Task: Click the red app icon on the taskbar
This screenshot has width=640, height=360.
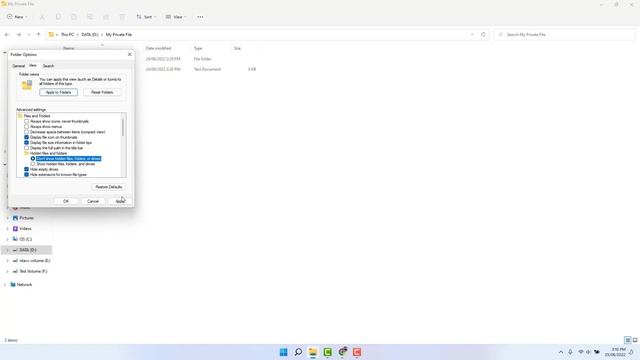Action: coord(357,352)
